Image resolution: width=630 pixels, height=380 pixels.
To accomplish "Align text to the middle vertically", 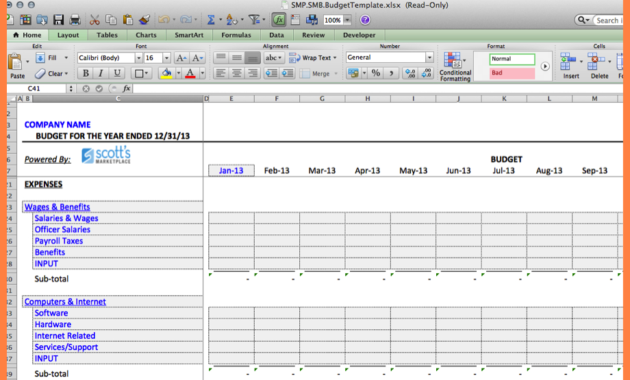I will tap(237, 58).
